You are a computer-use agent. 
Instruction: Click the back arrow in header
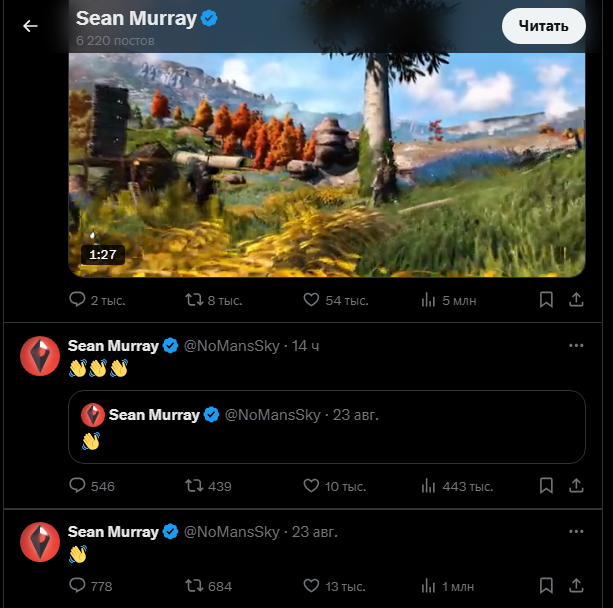click(30, 26)
